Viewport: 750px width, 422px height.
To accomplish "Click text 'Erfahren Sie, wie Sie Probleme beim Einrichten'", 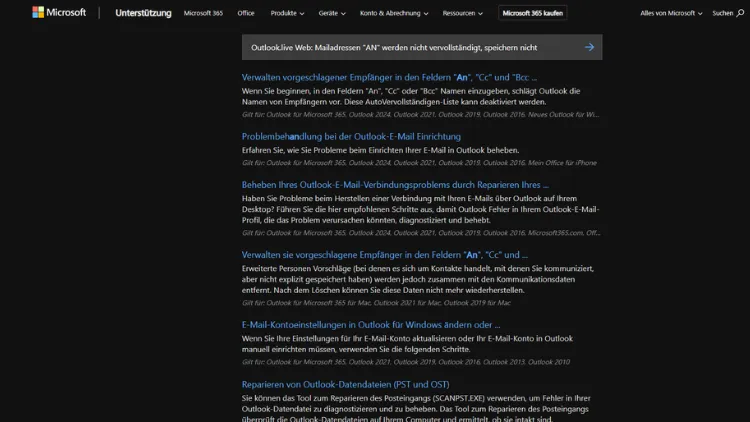I will coord(380,150).
